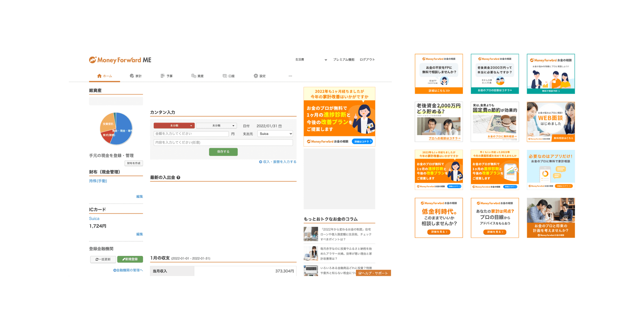Click the green 保存する button
Screen dimensions: 644x330
tap(223, 152)
